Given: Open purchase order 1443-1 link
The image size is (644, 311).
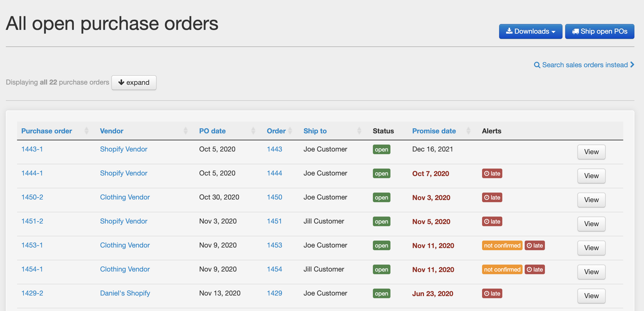Looking at the screenshot, I should pos(32,149).
